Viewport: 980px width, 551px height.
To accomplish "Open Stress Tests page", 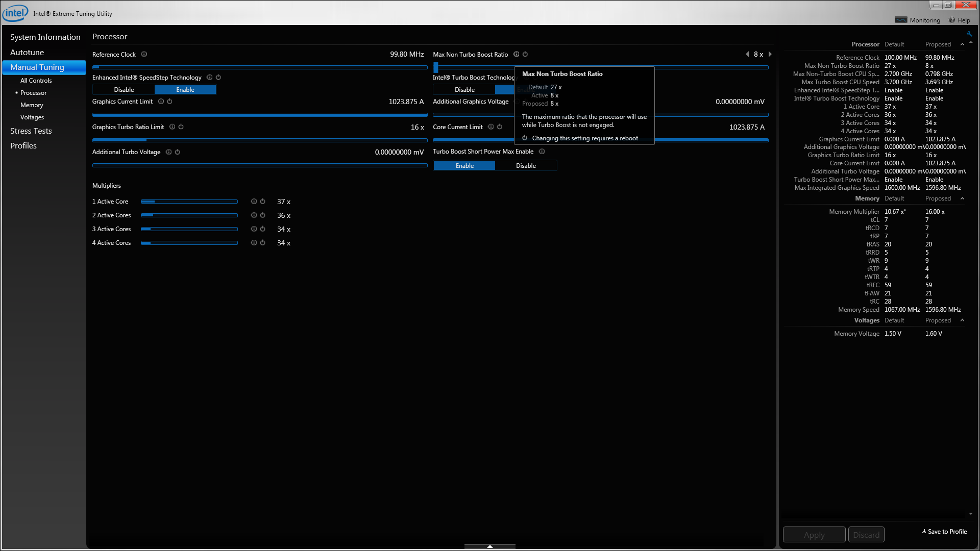I will [31, 131].
